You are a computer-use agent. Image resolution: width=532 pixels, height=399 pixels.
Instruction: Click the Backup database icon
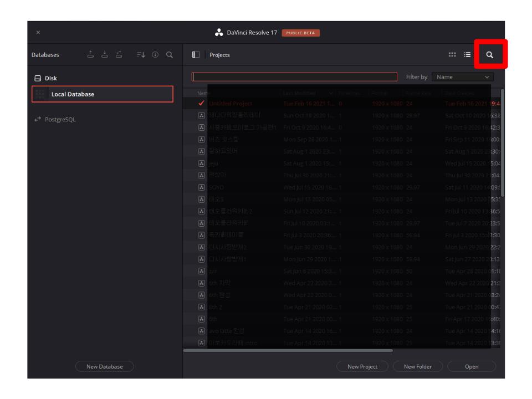pos(90,54)
